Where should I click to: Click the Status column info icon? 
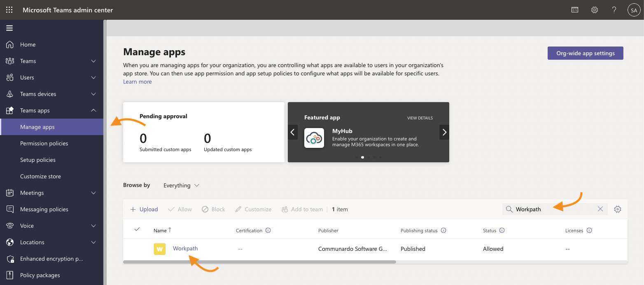502,230
